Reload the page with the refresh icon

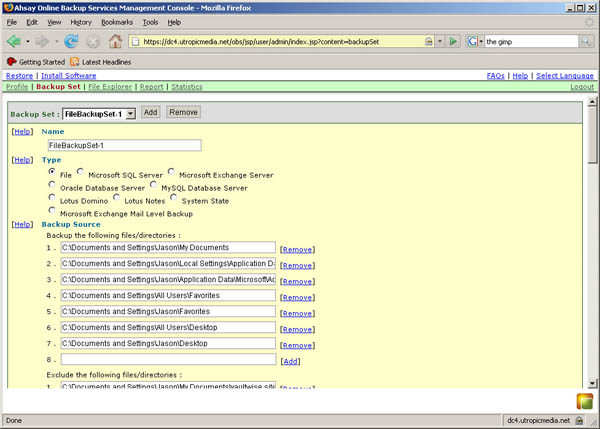click(x=71, y=41)
